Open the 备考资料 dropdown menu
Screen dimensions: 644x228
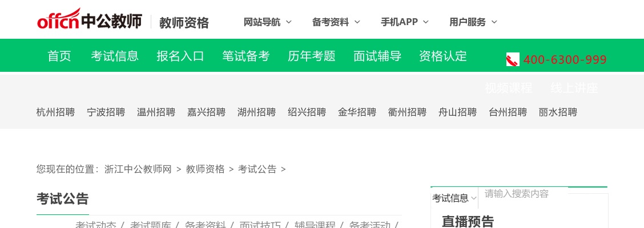coord(336,22)
